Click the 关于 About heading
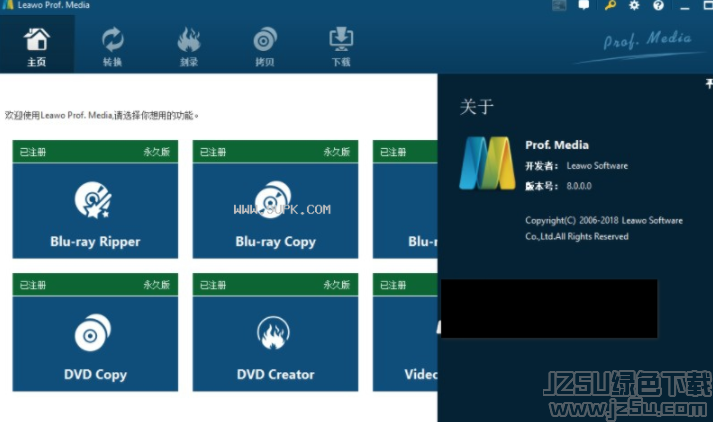Viewport: 713px width, 422px height. tap(477, 107)
